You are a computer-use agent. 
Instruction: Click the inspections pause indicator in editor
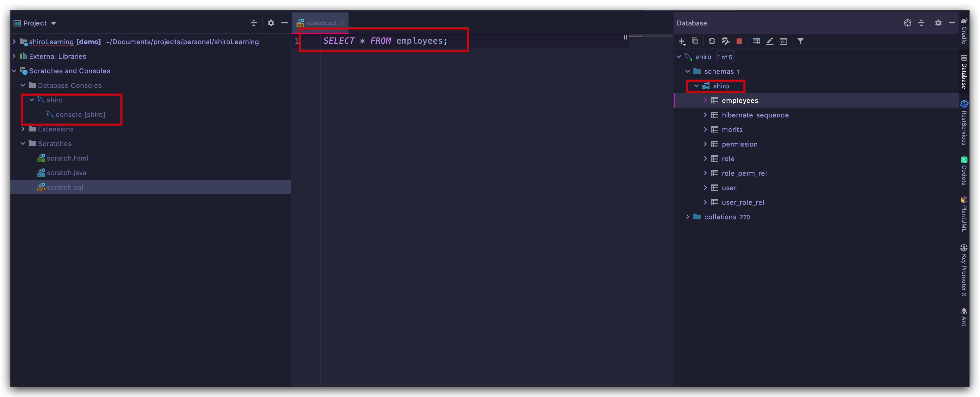coord(625,37)
